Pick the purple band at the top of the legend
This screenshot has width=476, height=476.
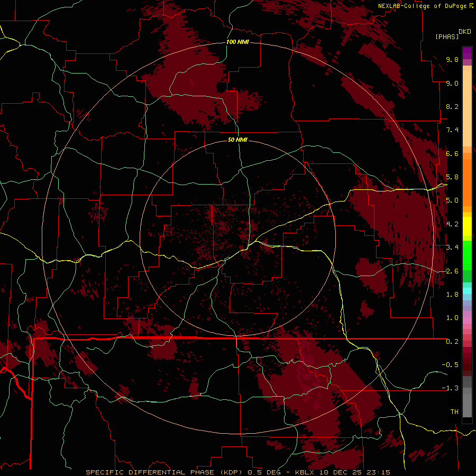click(x=467, y=53)
